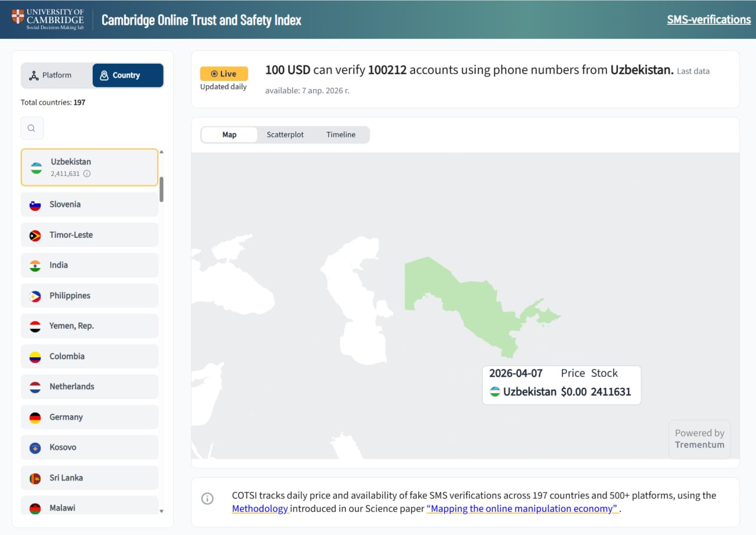Click the India flag icon
The width and height of the screenshot is (756, 535).
pos(35,266)
